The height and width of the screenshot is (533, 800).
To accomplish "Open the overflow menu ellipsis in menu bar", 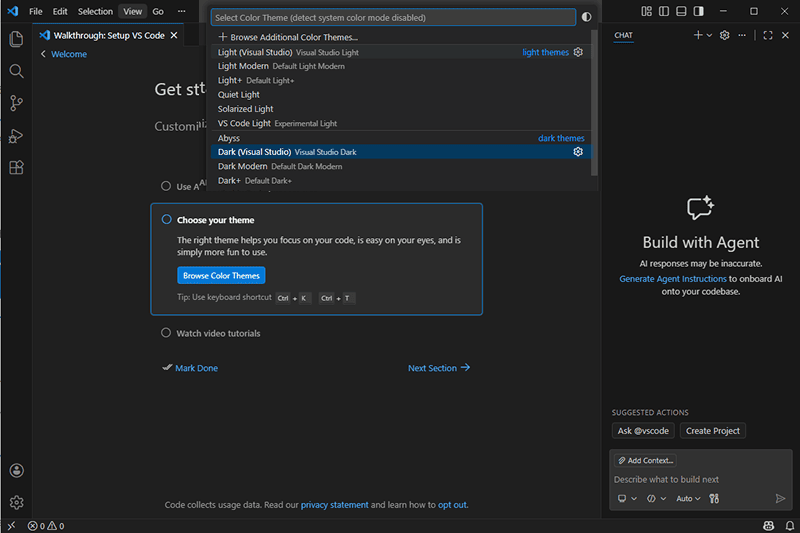I will coord(182,11).
